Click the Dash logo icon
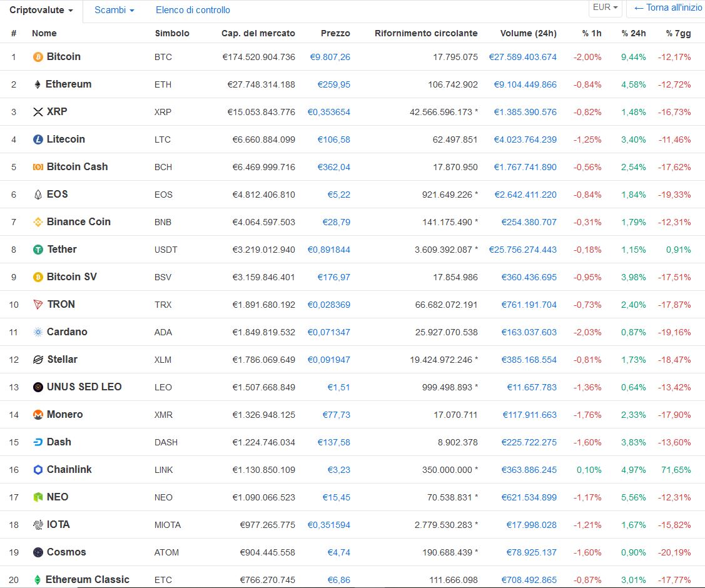Image resolution: width=705 pixels, height=588 pixels. click(38, 442)
